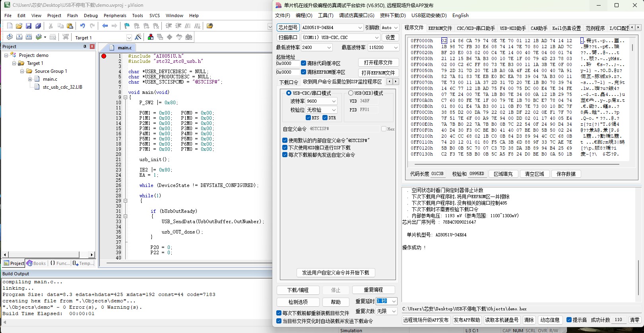Click the 起始地址 0x0000 input field
Viewport: 644px width, 333px height.
(288, 63)
